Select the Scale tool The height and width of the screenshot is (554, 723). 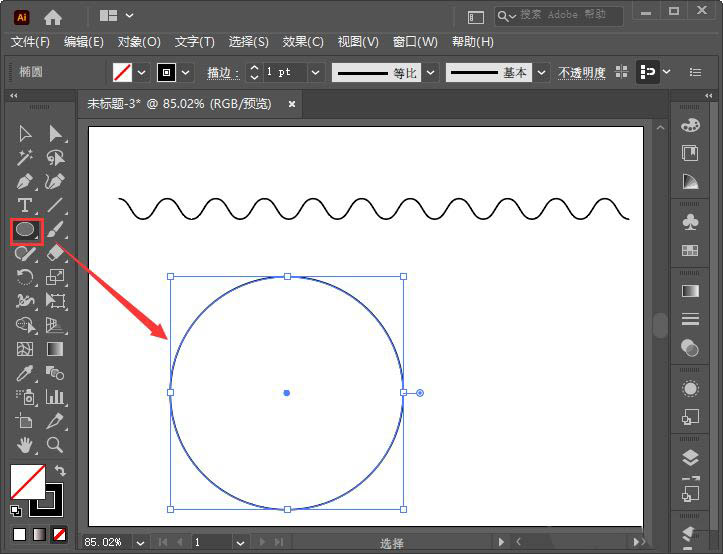tap(55, 277)
